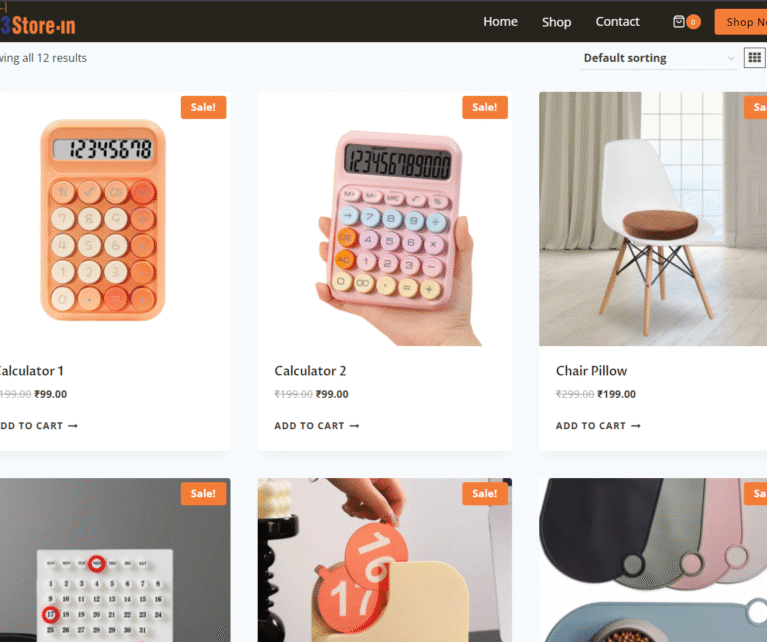Go to the Home menu item

tap(500, 22)
